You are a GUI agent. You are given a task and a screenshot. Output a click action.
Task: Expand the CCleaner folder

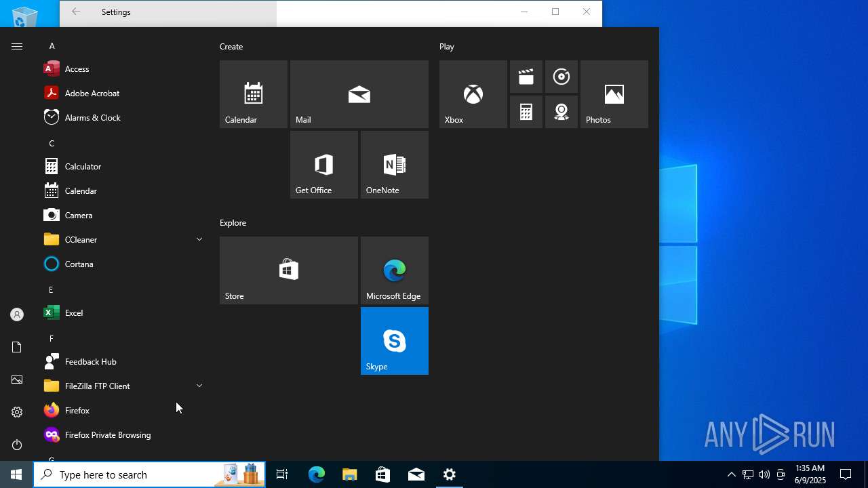click(122, 239)
